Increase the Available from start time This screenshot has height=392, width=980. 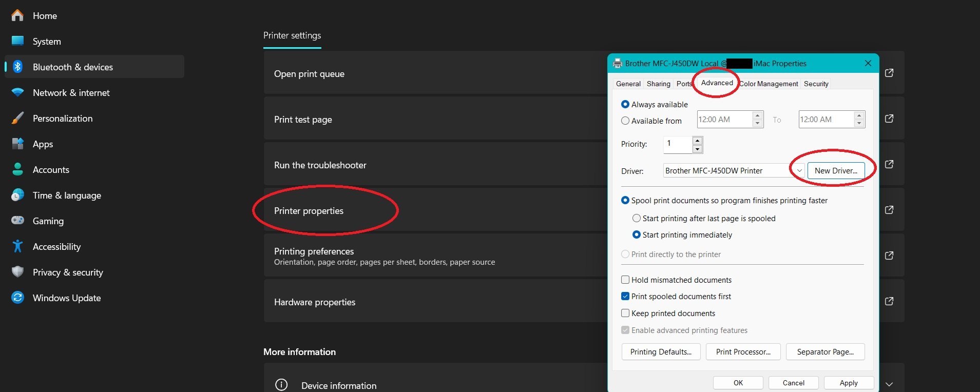point(757,115)
